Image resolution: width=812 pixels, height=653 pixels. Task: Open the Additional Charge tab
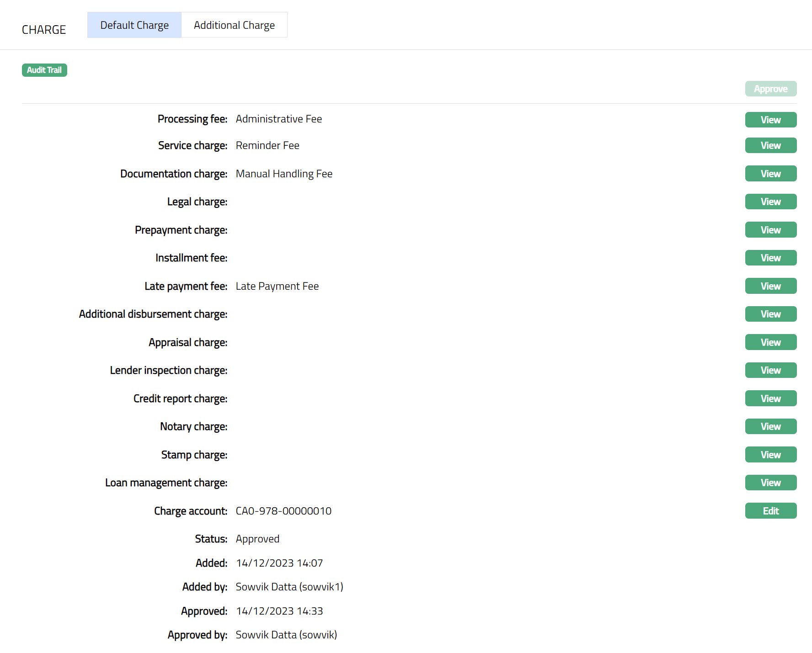pyautogui.click(x=234, y=25)
